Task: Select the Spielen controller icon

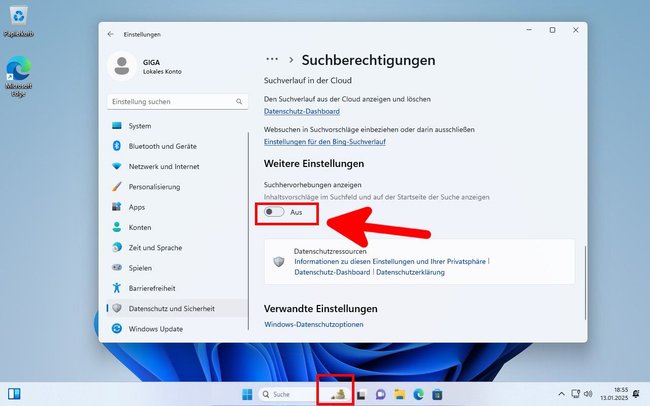Action: click(117, 267)
